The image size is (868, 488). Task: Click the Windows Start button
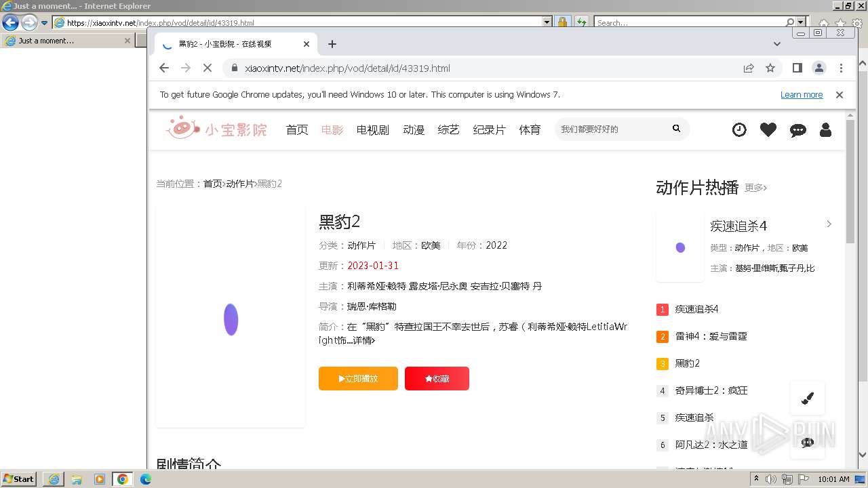tap(18, 479)
